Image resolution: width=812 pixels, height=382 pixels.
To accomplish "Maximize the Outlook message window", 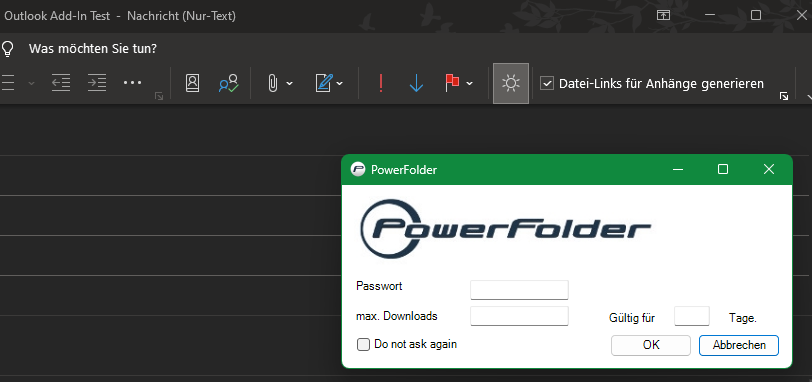I will (x=756, y=16).
